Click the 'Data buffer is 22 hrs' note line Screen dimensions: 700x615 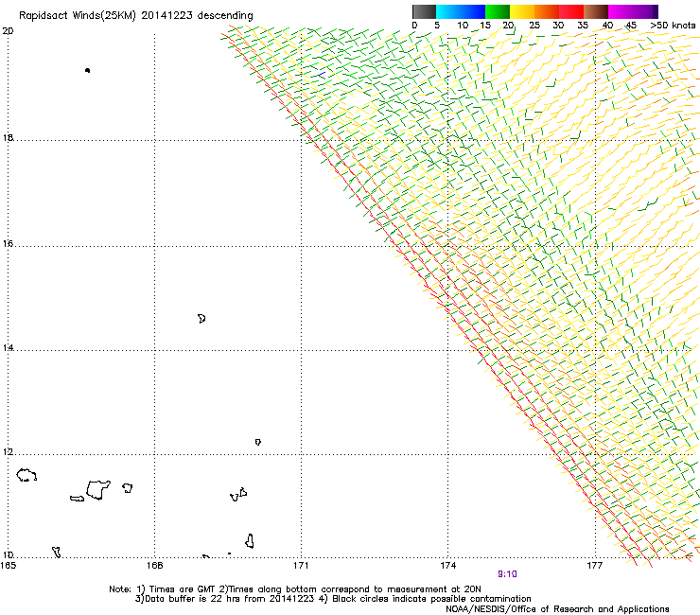(333, 599)
